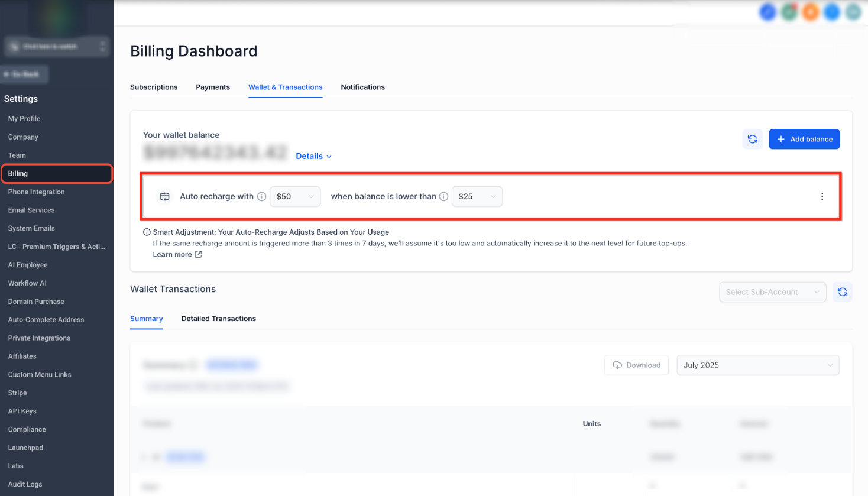The width and height of the screenshot is (868, 496).
Task: Click the orange round icon in top bar
Action: tap(811, 12)
